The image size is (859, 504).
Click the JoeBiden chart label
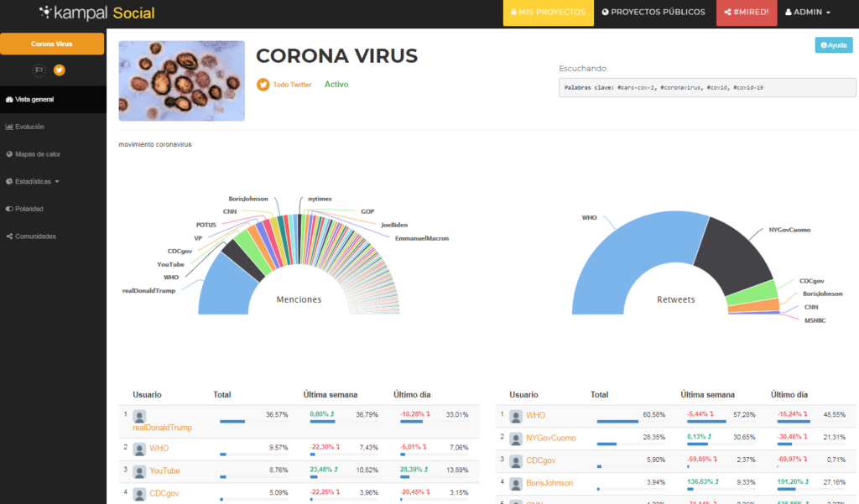394,225
